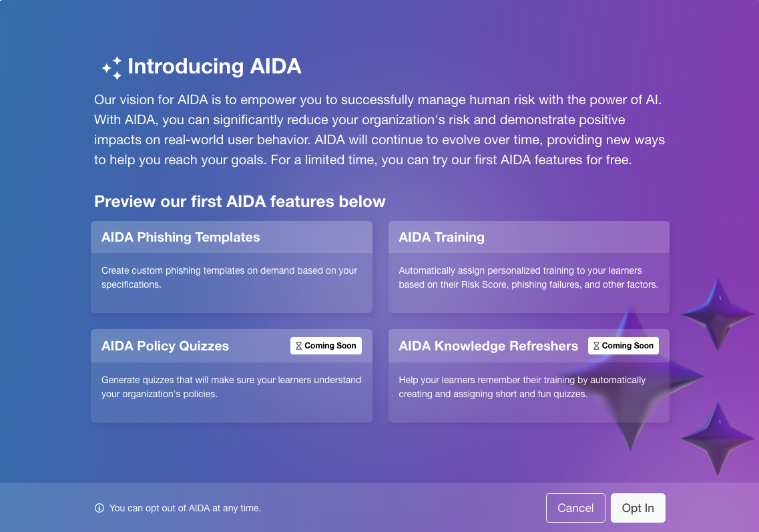Click the Opt In button
The image size is (759, 532).
pyautogui.click(x=638, y=507)
